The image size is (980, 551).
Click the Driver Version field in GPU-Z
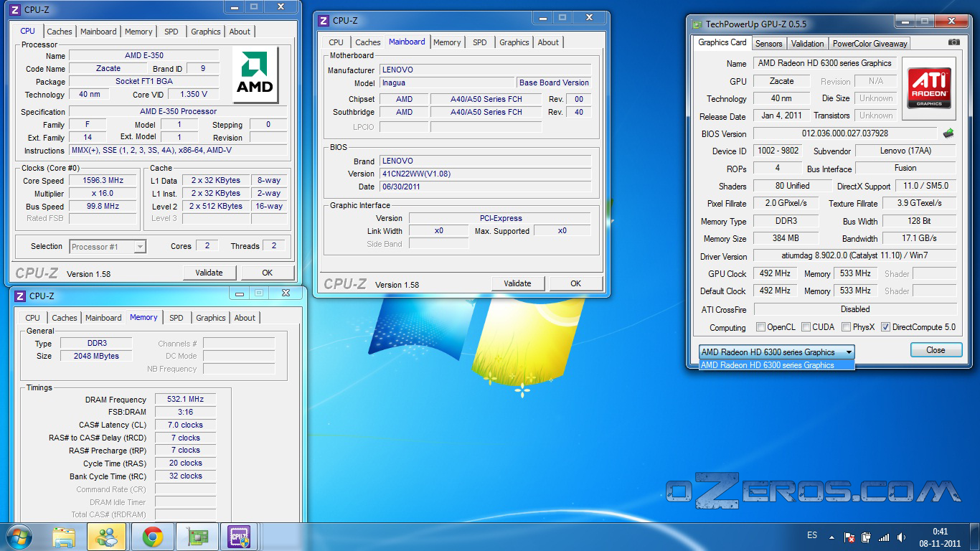click(x=854, y=255)
